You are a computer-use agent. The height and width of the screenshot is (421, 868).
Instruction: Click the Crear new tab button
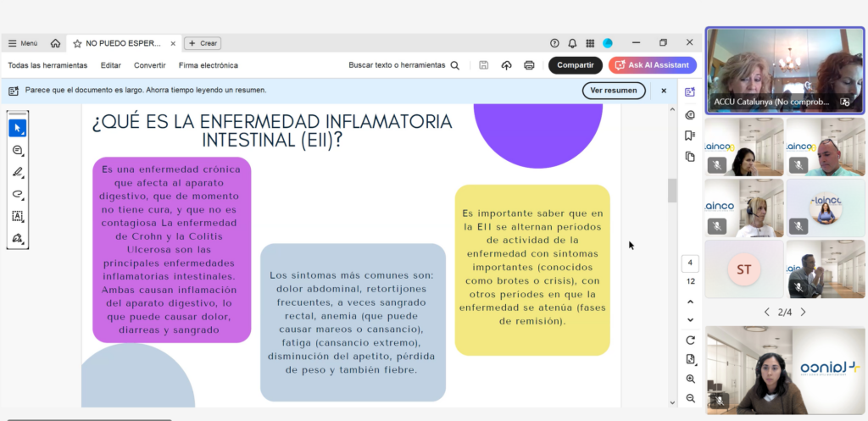pyautogui.click(x=203, y=43)
